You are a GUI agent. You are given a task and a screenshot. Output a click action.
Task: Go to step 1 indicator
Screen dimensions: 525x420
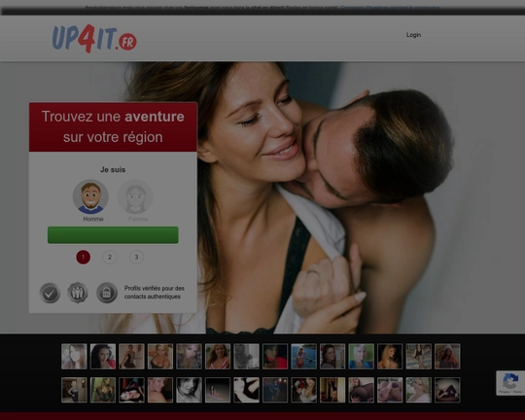83,258
